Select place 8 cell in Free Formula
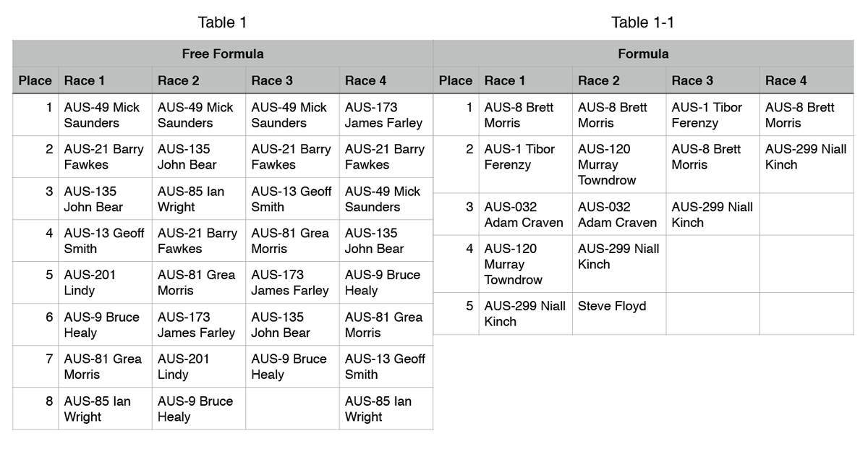 click(35, 409)
